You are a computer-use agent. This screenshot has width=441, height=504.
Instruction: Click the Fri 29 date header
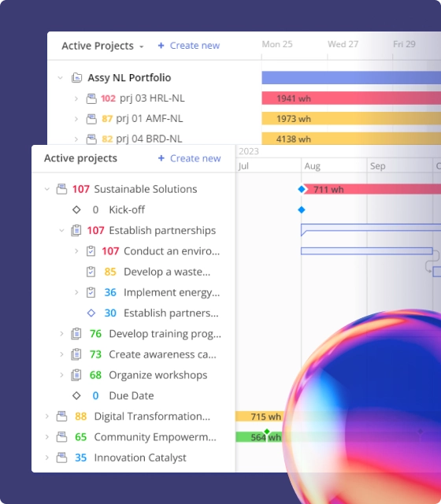pyautogui.click(x=404, y=44)
